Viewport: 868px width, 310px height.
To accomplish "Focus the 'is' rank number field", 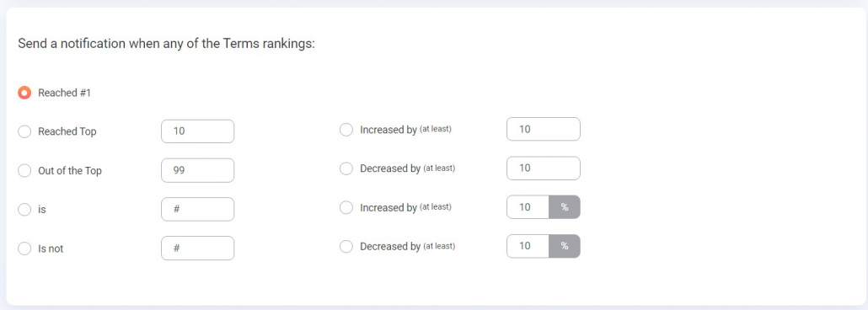I will [x=198, y=210].
